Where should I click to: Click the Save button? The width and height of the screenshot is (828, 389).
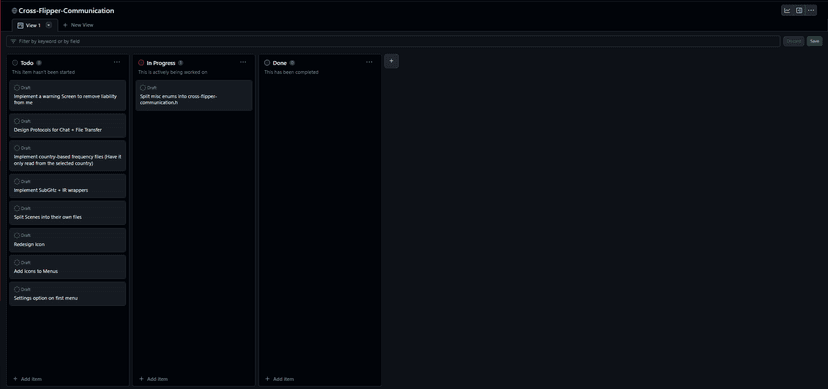(x=814, y=41)
